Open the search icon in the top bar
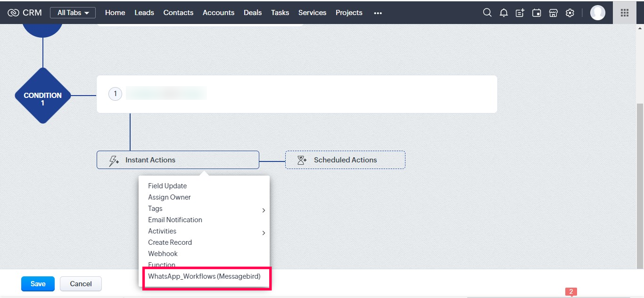This screenshot has height=298, width=644. 487,13
